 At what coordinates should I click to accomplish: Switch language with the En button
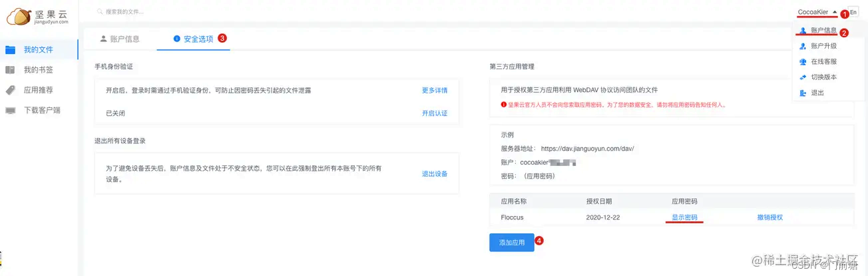(x=853, y=13)
